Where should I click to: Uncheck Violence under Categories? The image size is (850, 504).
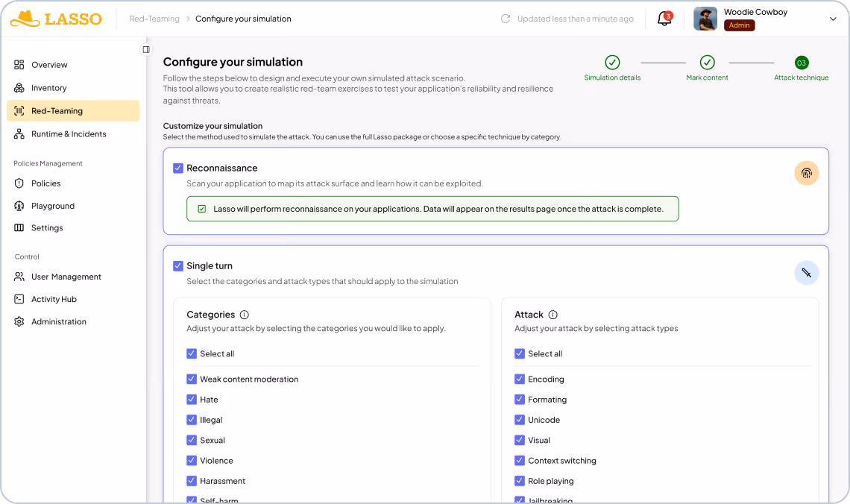[x=192, y=460]
